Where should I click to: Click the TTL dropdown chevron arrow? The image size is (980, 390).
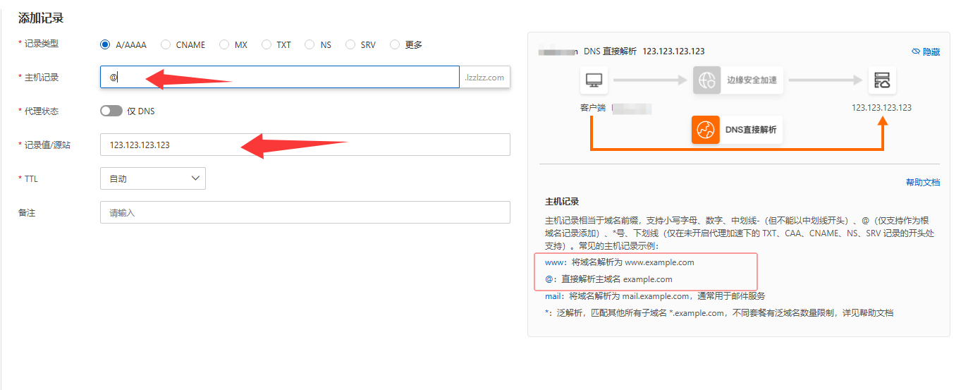click(195, 178)
